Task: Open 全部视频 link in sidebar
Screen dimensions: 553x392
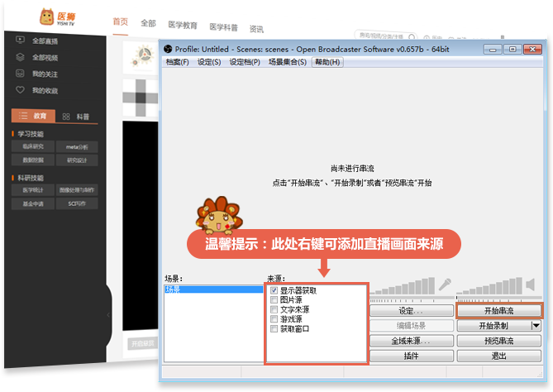Action: pyautogui.click(x=45, y=58)
